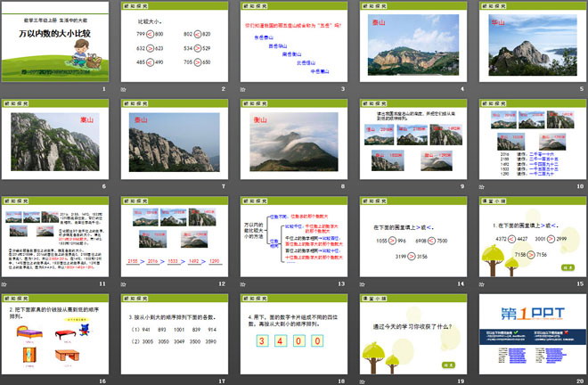Click slide number 18 label
This screenshot has height=385, width=588.
[341, 381]
